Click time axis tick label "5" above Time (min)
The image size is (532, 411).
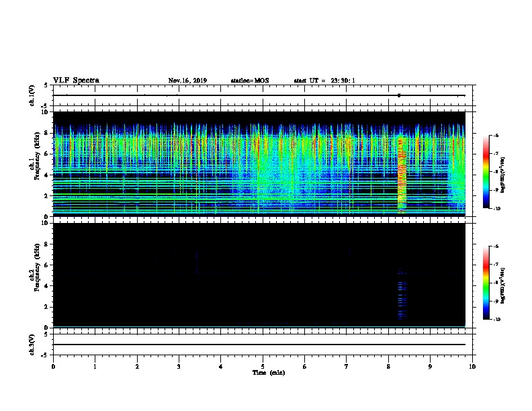pos(263,366)
